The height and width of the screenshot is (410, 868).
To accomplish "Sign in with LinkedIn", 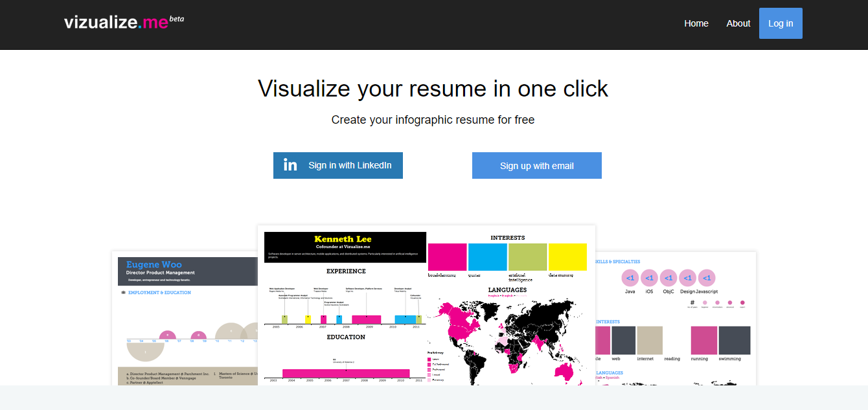I will coord(338,165).
